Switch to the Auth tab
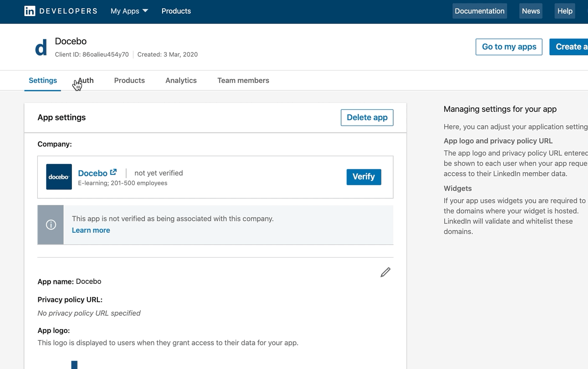 tap(86, 80)
